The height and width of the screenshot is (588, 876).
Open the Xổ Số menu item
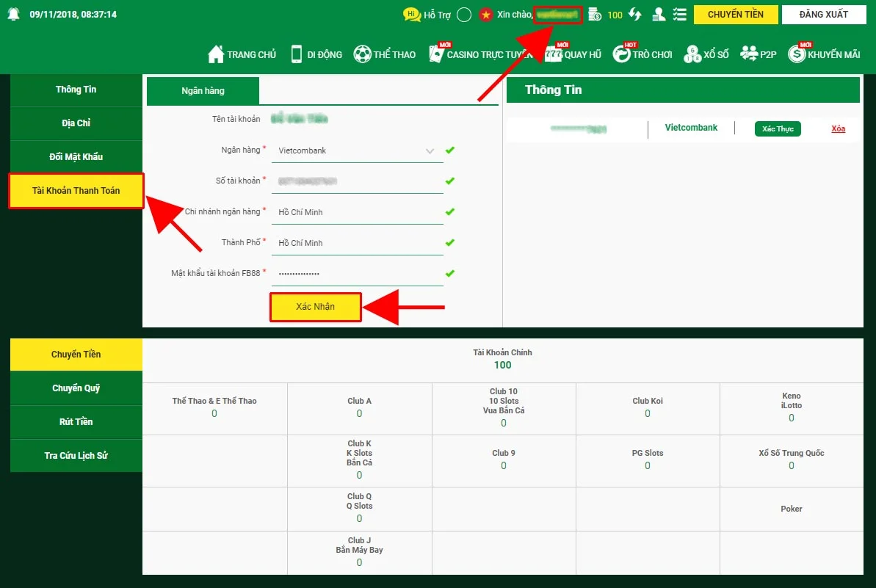pos(706,54)
